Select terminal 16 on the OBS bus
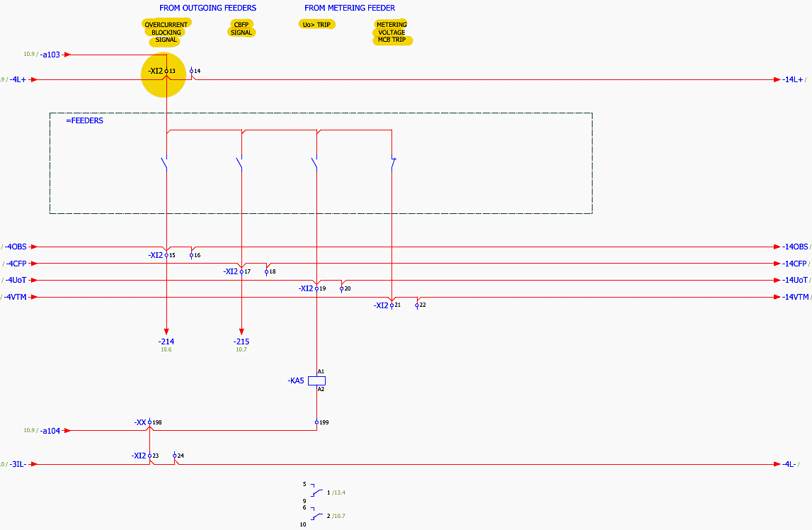The image size is (812, 530). click(192, 255)
